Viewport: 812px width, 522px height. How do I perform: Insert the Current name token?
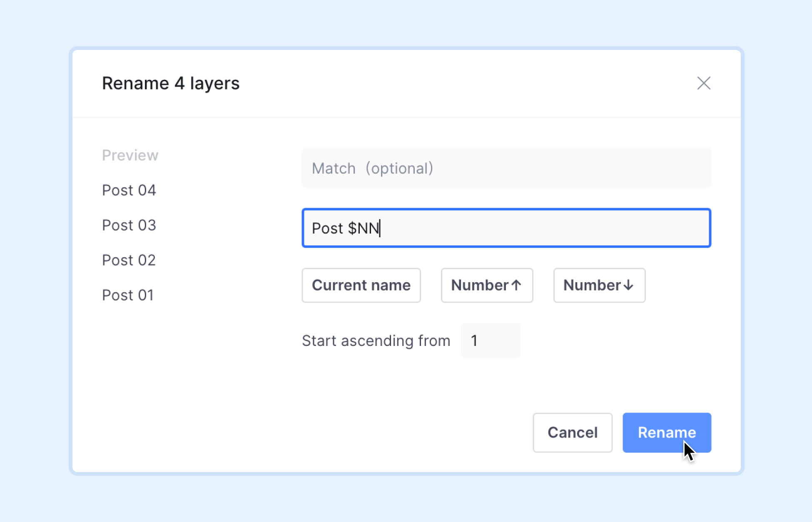pos(361,285)
